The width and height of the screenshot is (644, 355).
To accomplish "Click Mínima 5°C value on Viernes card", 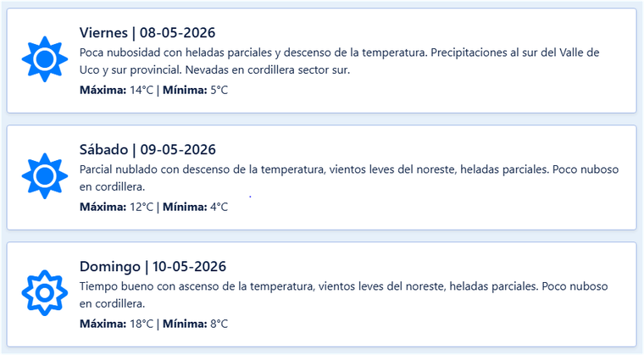I will point(196,90).
